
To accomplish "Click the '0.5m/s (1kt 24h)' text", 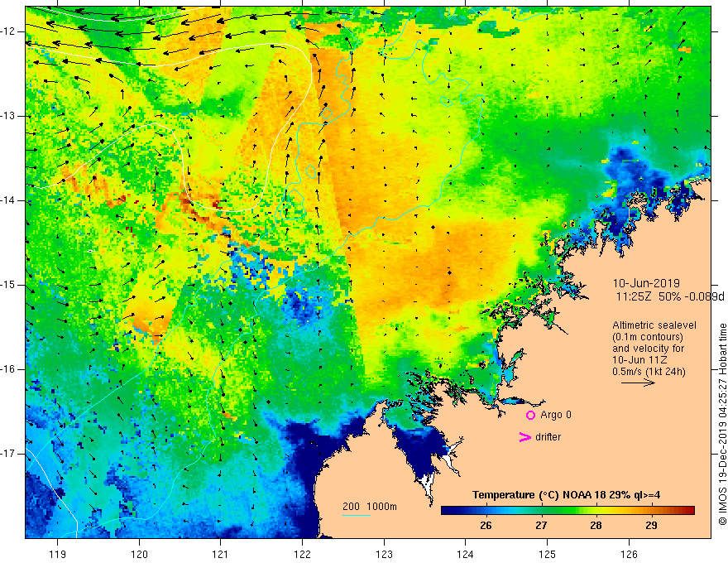I will coord(649,372).
